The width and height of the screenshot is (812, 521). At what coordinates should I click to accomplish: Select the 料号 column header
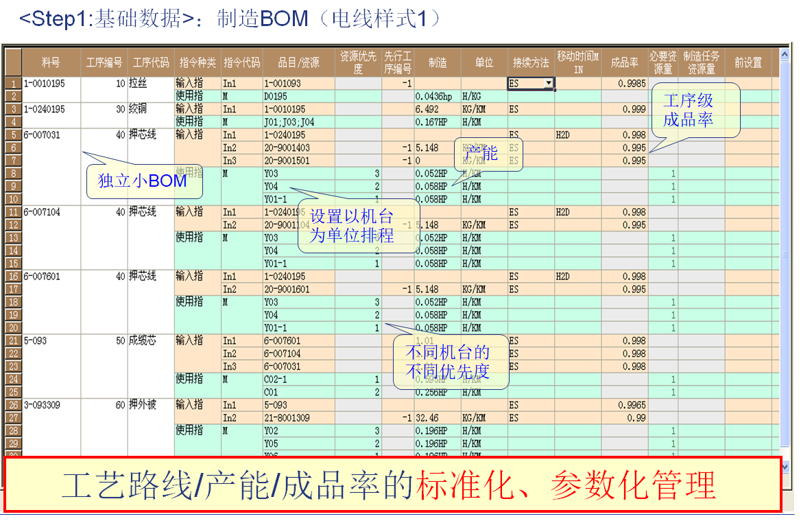pos(51,62)
